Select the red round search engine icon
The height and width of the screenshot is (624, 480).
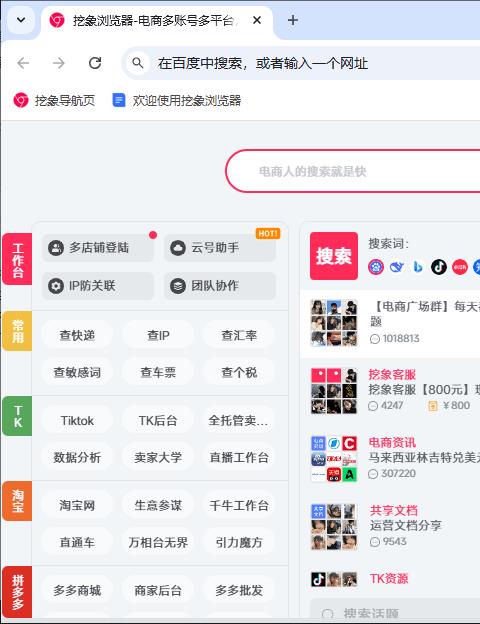pos(460,267)
